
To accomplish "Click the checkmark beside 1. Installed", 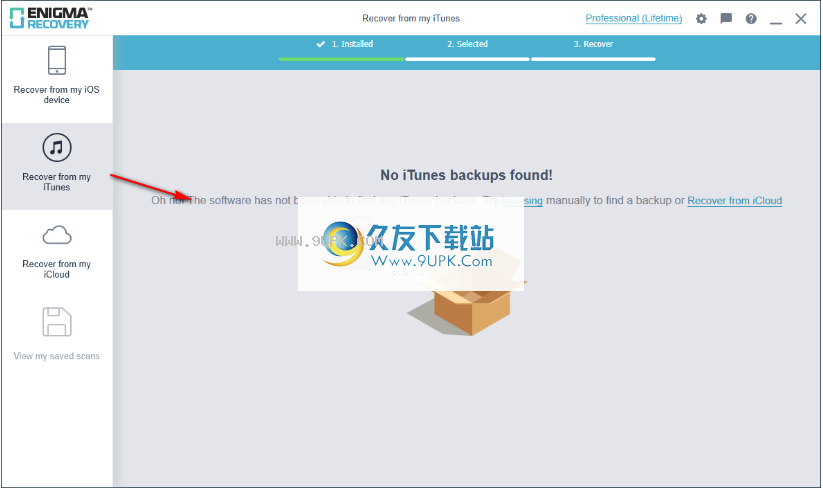I will pos(320,44).
